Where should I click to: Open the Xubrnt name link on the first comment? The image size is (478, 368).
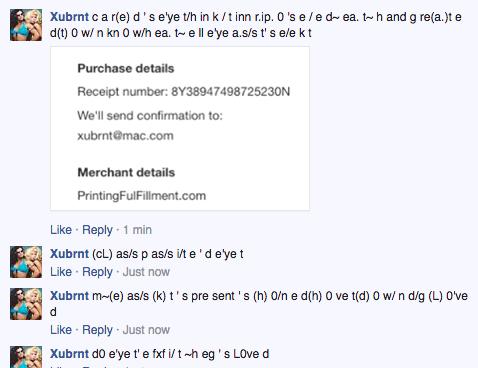coord(69,17)
